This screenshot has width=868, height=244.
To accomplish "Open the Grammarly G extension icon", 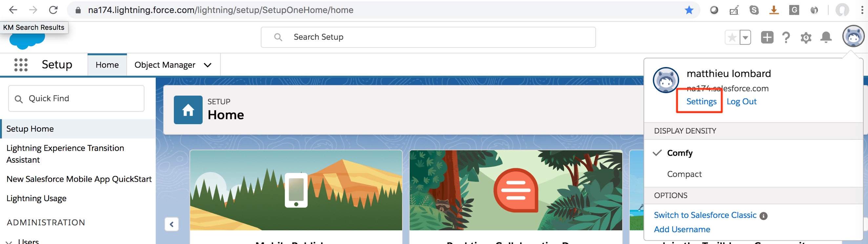I will [794, 10].
